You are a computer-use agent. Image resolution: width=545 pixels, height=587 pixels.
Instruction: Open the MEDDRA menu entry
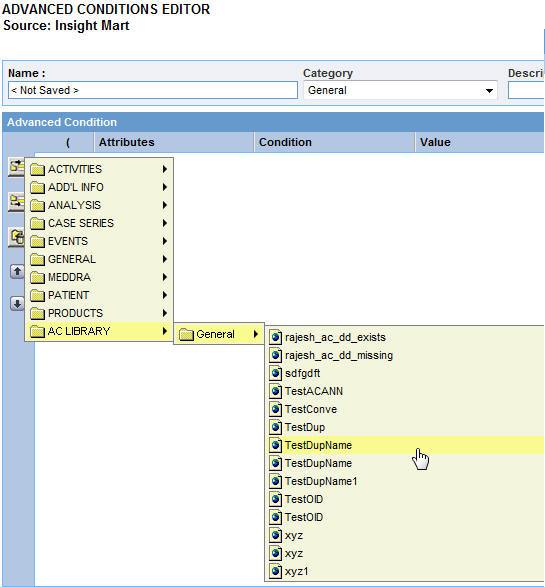pos(99,277)
